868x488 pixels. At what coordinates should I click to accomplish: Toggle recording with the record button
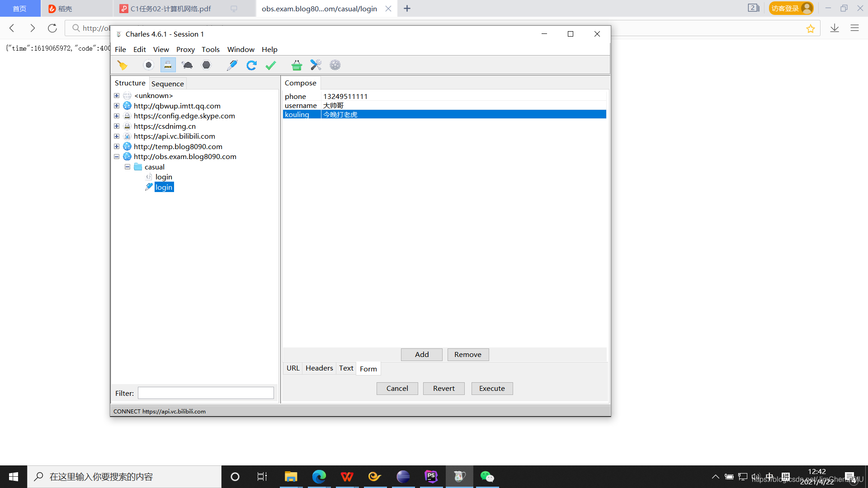point(148,65)
